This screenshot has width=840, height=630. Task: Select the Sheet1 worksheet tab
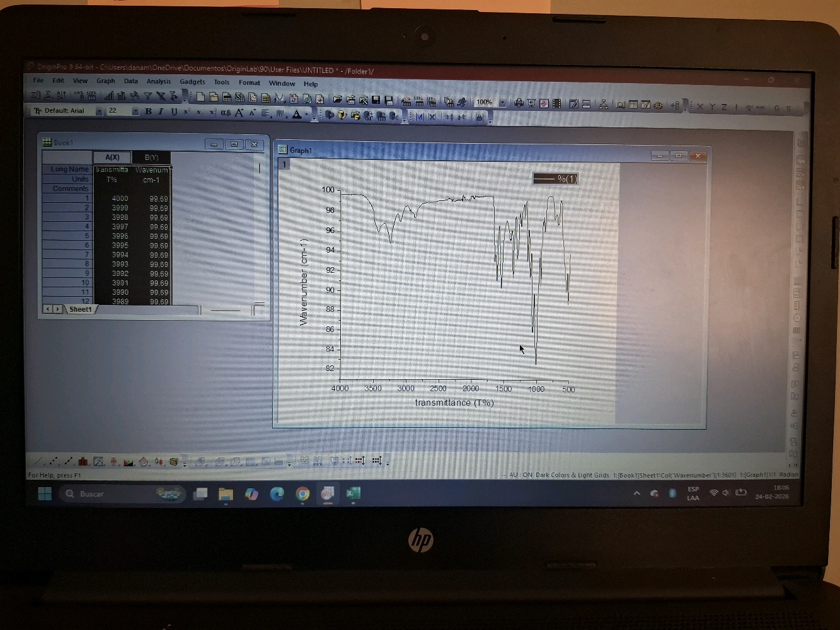tap(80, 309)
